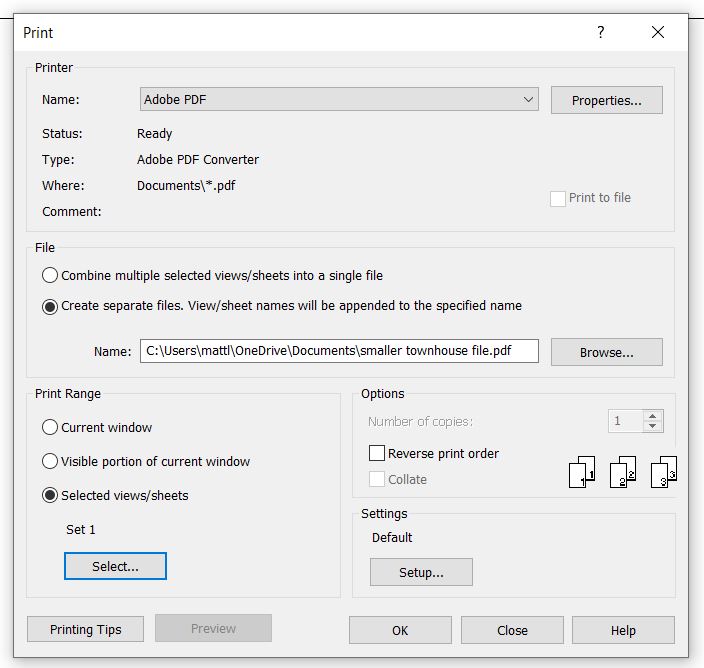Screen dimensions: 704x668
Task: Click the 'Ready' status text
Action: coord(154,134)
